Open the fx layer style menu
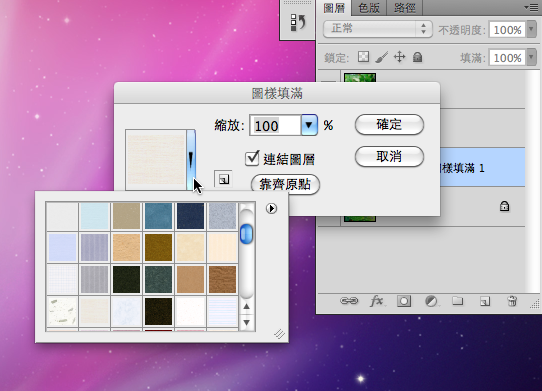 377,301
